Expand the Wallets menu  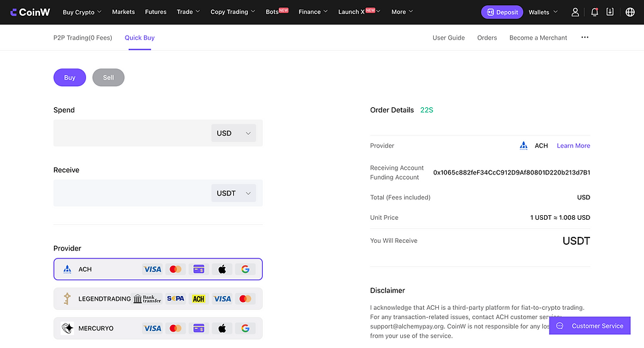(543, 12)
